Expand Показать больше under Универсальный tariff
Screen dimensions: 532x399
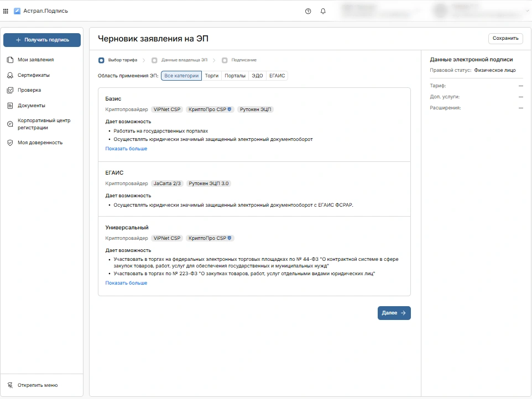click(x=126, y=283)
